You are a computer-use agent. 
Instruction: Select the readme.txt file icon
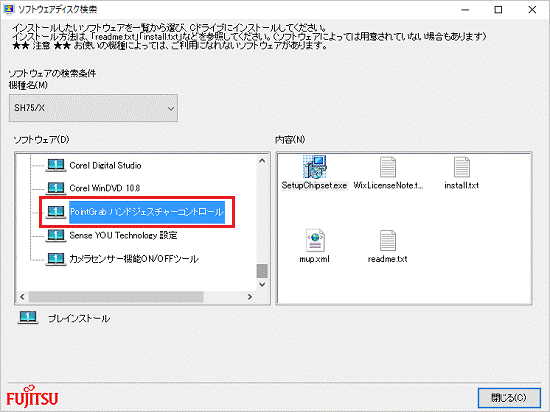coord(388,241)
